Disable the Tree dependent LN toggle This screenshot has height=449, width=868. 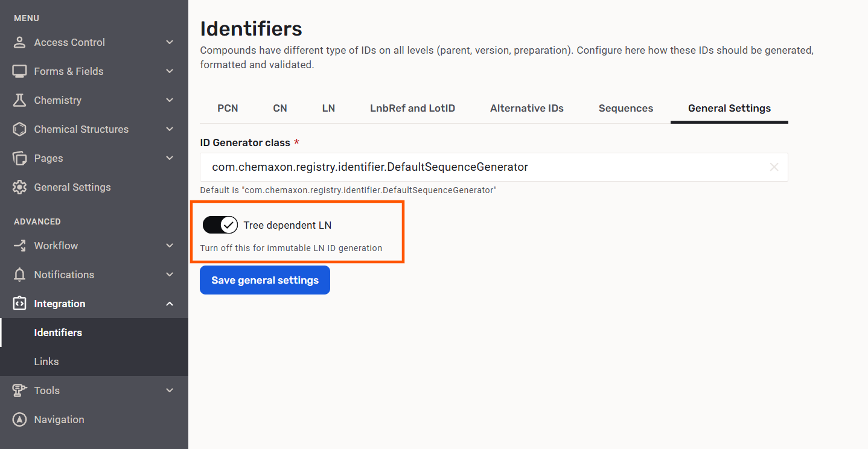click(220, 225)
